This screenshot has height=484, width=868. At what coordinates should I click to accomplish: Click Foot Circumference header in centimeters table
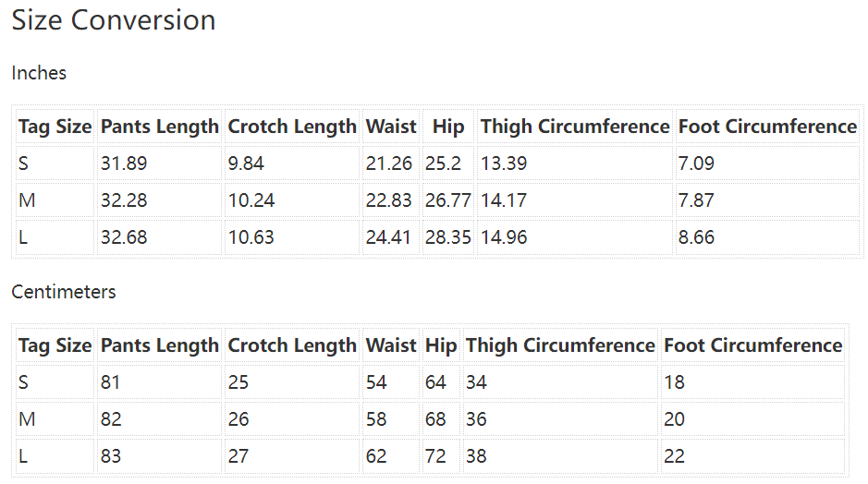coord(753,345)
